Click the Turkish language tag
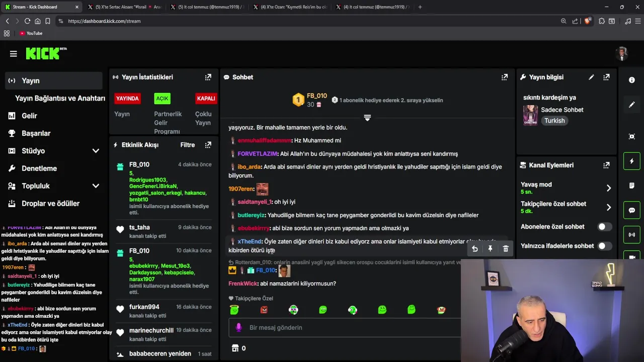Viewport: 644px width, 362px height. click(554, 121)
